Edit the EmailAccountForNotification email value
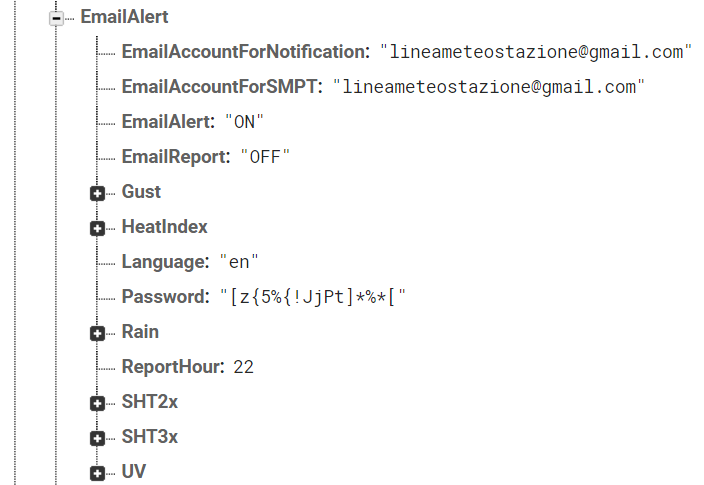The image size is (704, 485). tap(536, 52)
